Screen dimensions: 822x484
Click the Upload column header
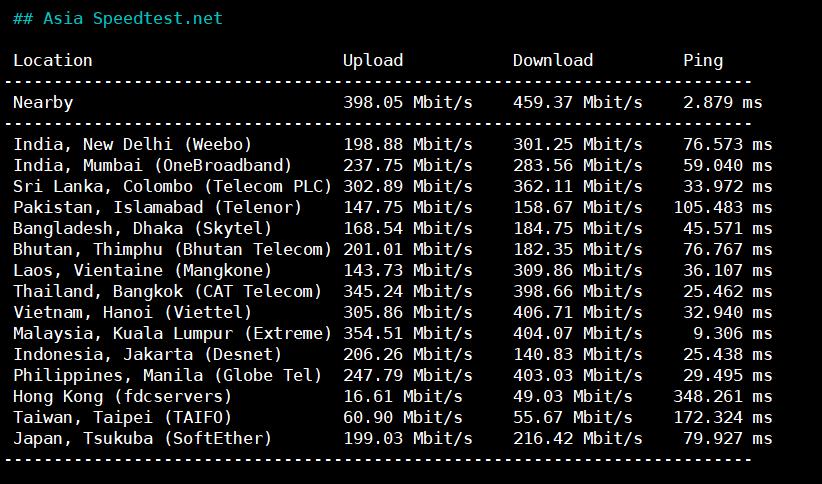point(373,60)
